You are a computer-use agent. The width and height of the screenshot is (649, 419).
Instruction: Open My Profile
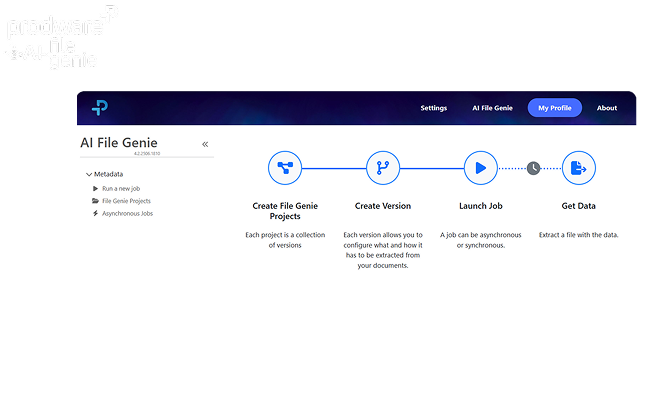click(555, 108)
